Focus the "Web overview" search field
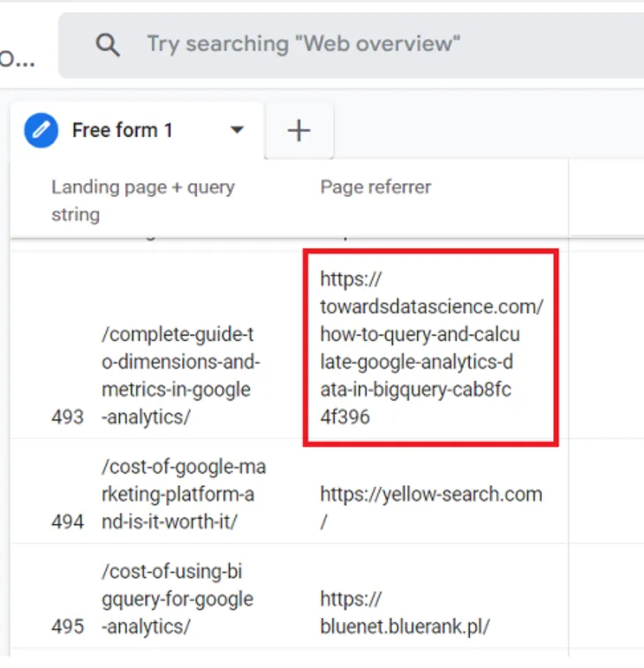The height and width of the screenshot is (668, 644). pos(353,45)
